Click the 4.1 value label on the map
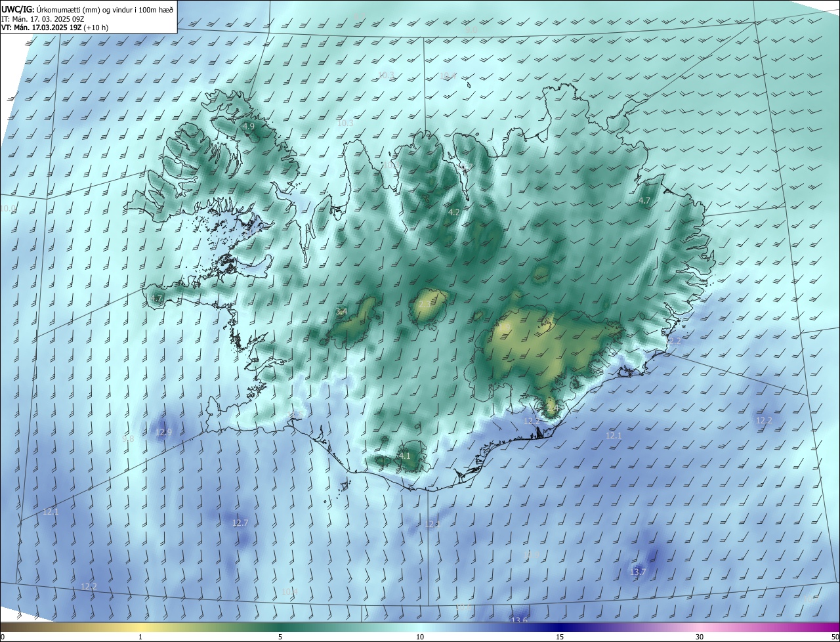The height and width of the screenshot is (642, 840). tap(404, 456)
